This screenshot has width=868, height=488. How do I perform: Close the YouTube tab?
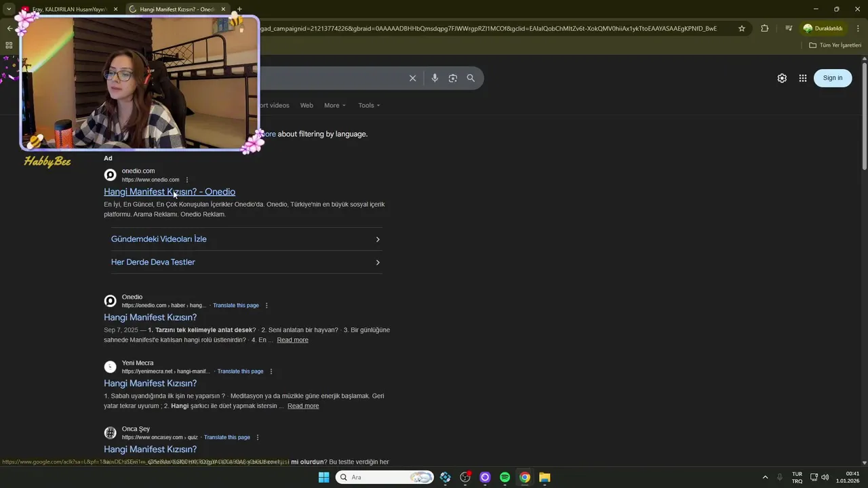[116, 9]
